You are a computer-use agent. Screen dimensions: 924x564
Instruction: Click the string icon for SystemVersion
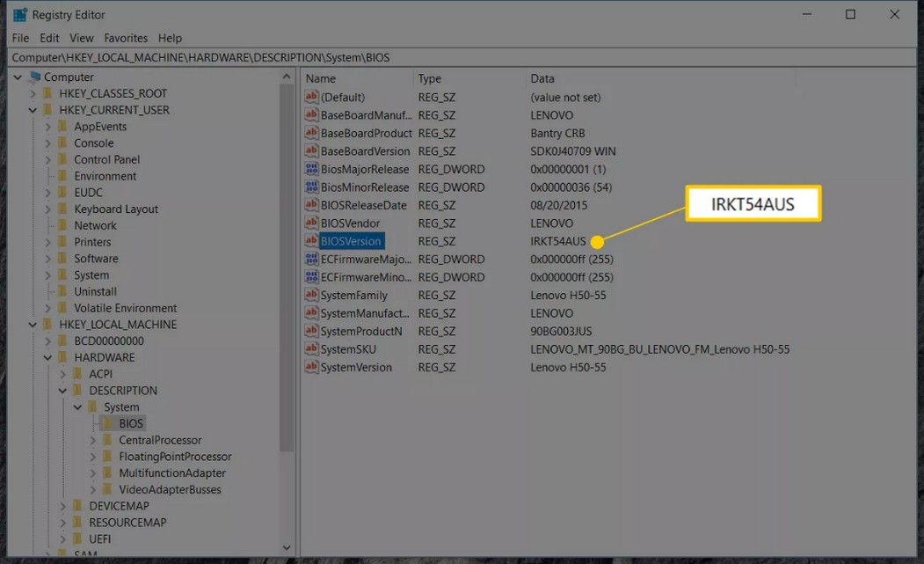pos(311,367)
